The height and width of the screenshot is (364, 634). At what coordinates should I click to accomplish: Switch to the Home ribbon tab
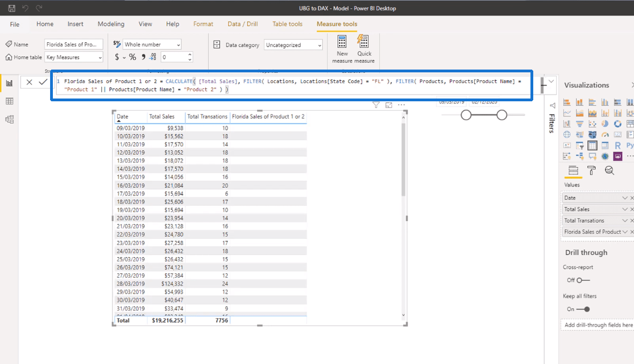(x=45, y=24)
